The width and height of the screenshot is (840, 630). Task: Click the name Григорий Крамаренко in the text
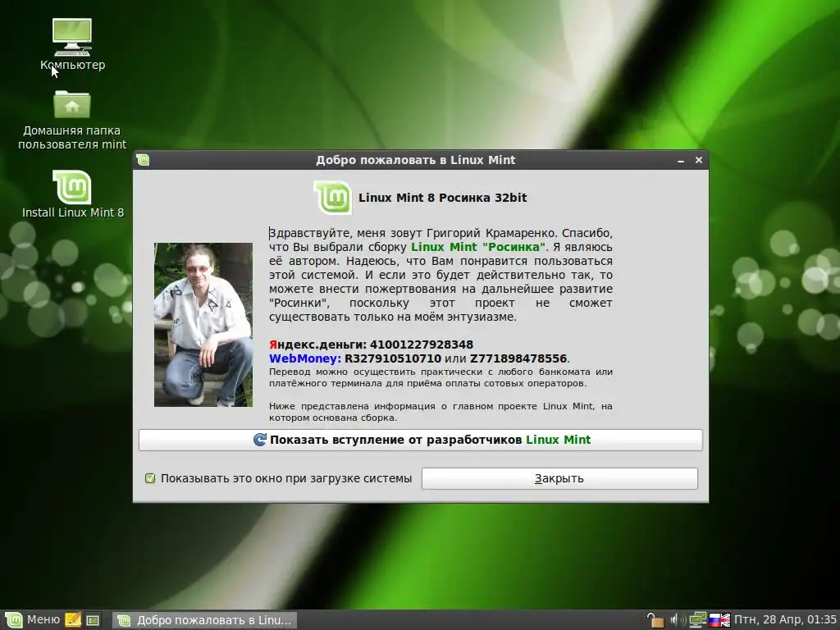(492, 233)
